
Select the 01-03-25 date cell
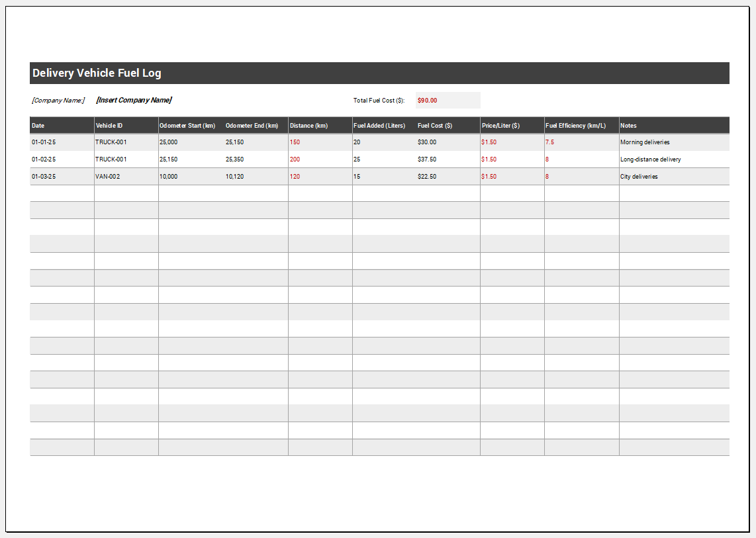coord(44,176)
